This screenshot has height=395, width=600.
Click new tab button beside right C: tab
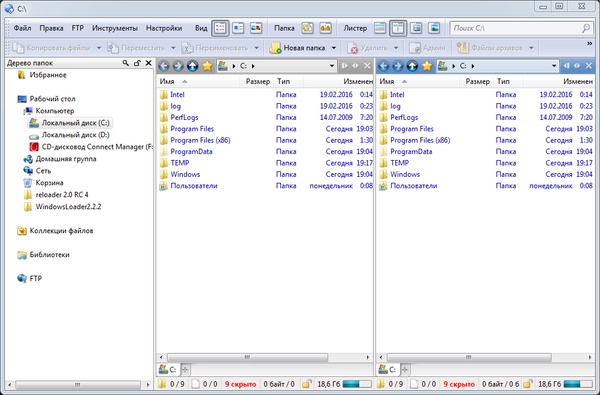405,370
